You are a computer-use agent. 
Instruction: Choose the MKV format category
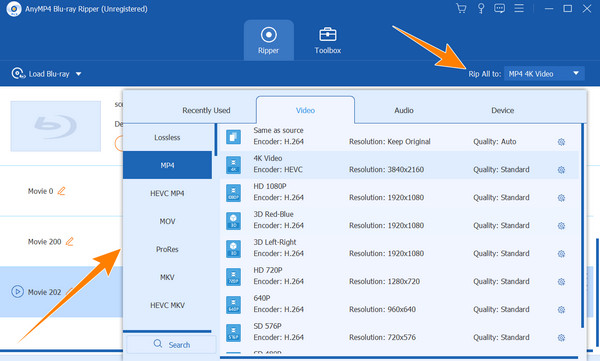pos(167,277)
